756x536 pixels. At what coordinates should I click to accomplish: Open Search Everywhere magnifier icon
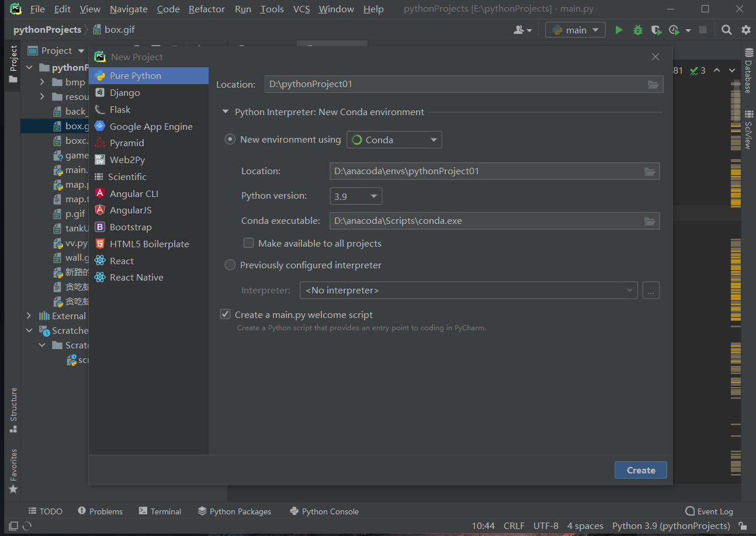click(726, 30)
